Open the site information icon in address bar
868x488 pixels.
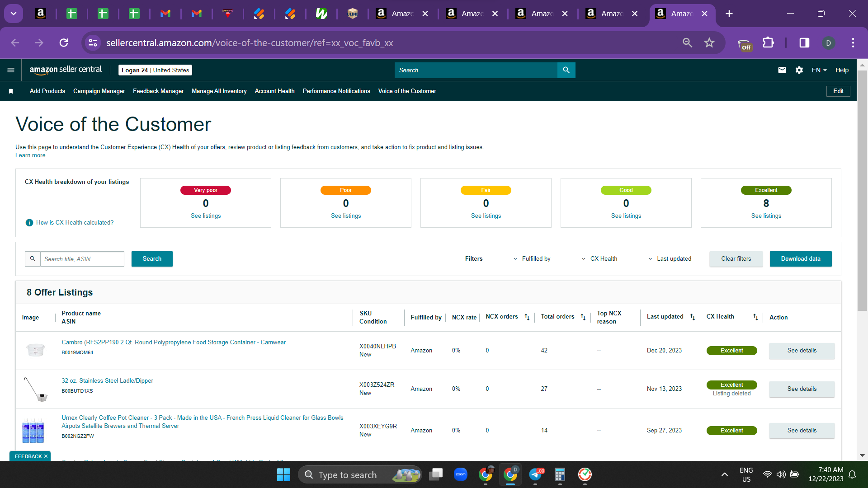pyautogui.click(x=93, y=42)
